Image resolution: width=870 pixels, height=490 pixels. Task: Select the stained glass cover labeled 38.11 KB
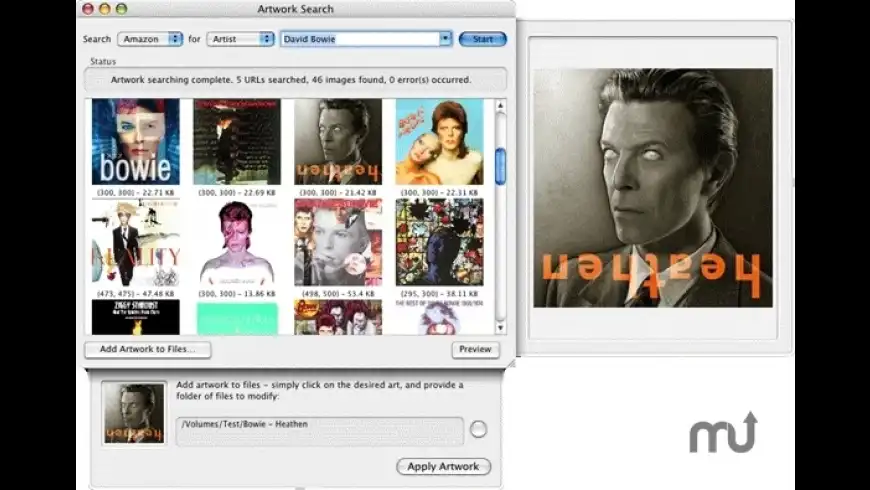point(439,243)
